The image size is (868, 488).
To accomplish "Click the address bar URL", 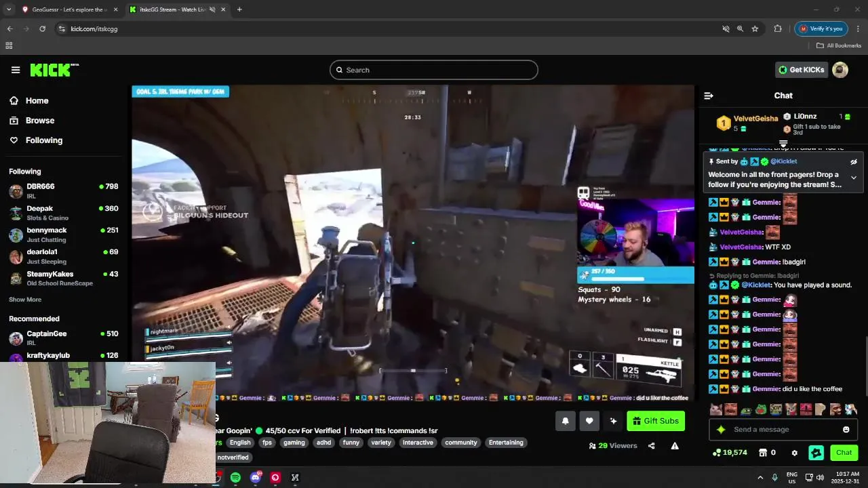I will pyautogui.click(x=94, y=29).
